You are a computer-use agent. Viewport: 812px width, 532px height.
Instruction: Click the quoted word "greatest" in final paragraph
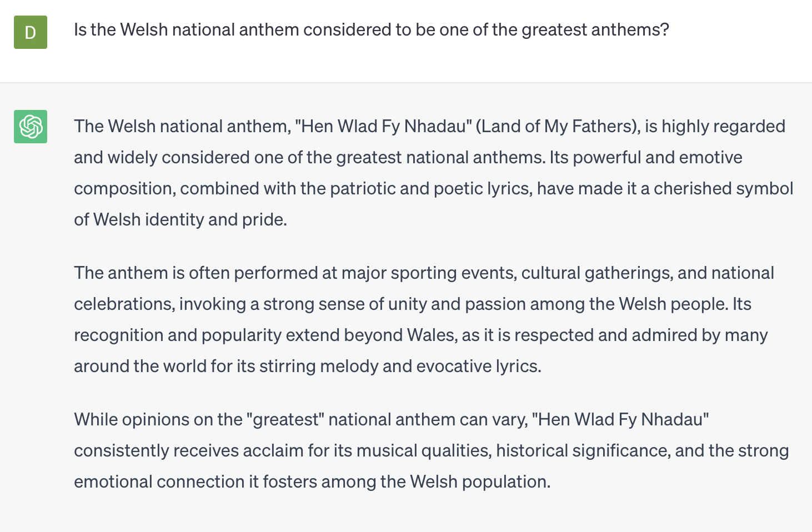click(286, 419)
